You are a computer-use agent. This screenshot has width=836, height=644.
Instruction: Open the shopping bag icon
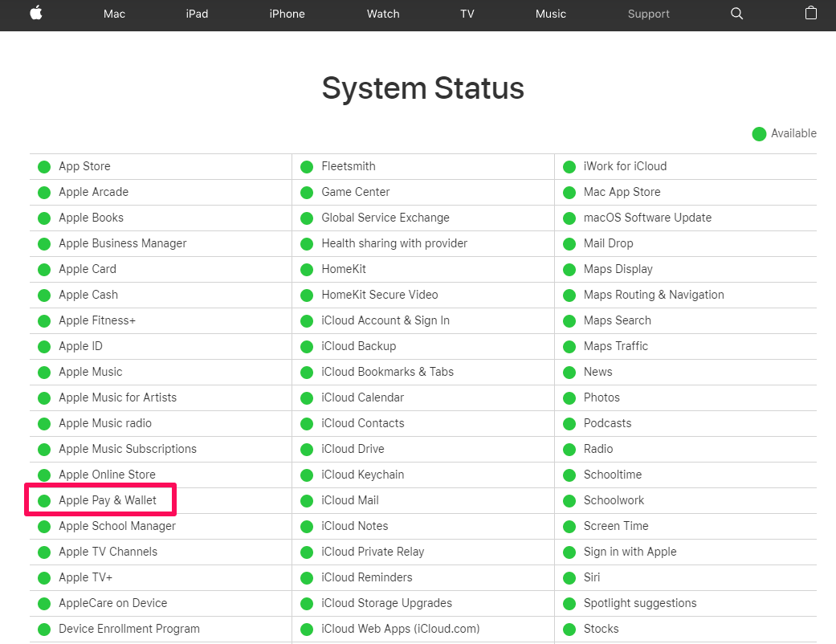810,13
